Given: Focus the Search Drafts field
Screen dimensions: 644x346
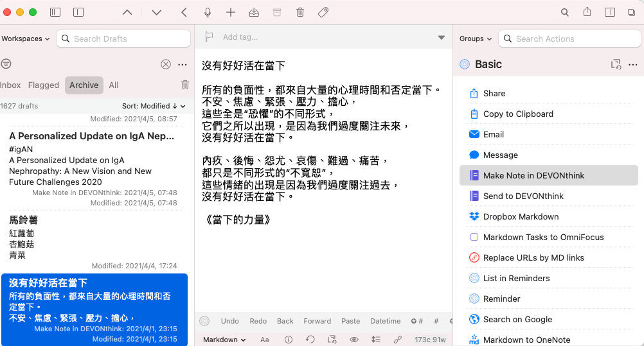Looking at the screenshot, I should (x=123, y=39).
